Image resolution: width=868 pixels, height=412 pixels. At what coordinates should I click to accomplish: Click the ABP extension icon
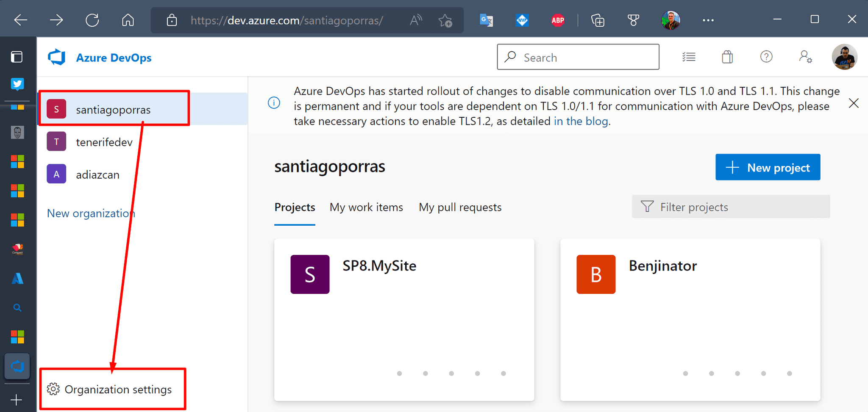(558, 20)
